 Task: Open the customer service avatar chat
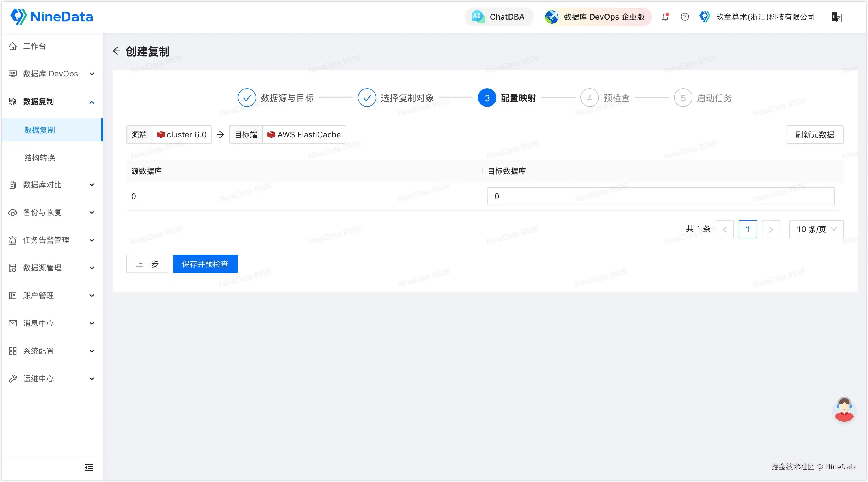[844, 409]
